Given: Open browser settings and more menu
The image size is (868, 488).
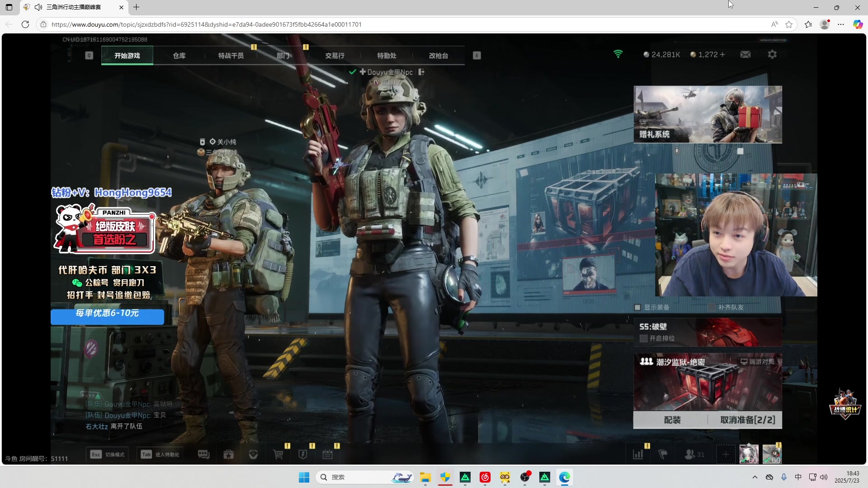Looking at the screenshot, I should pyautogui.click(x=841, y=24).
